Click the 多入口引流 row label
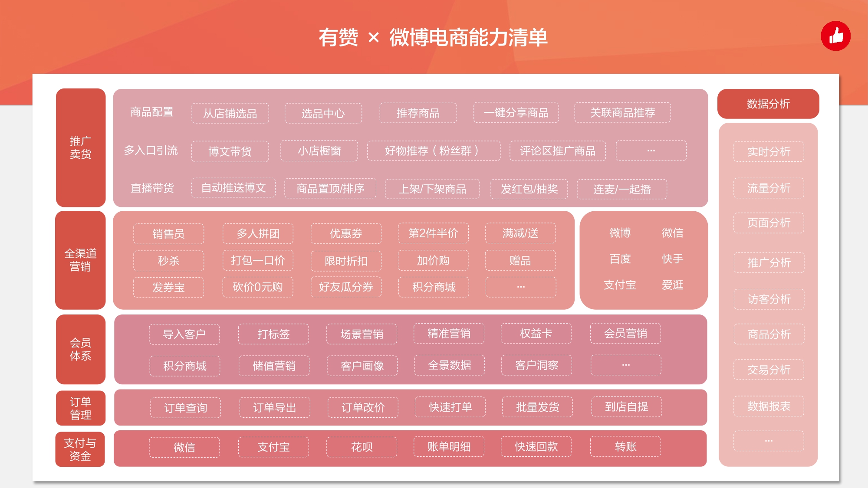 [x=151, y=151]
